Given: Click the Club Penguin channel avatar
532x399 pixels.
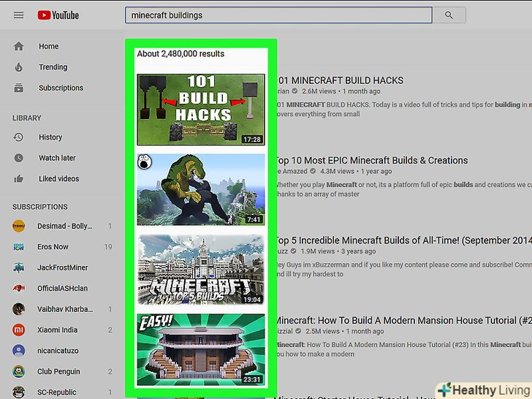Looking at the screenshot, I should (19, 371).
